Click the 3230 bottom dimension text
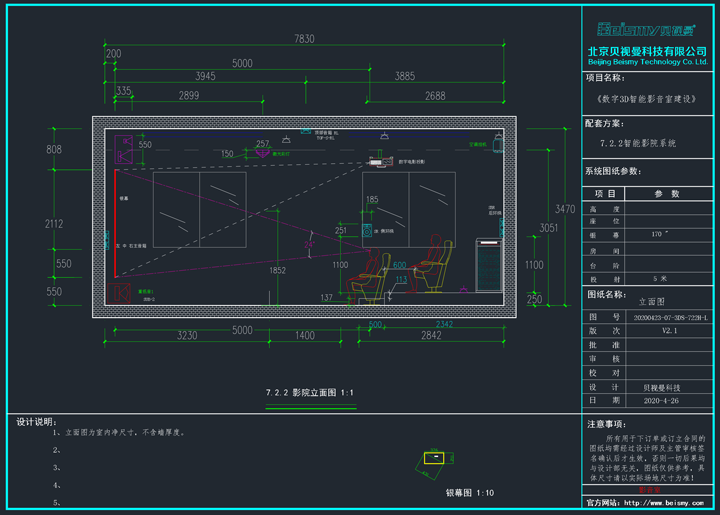 [x=187, y=335]
